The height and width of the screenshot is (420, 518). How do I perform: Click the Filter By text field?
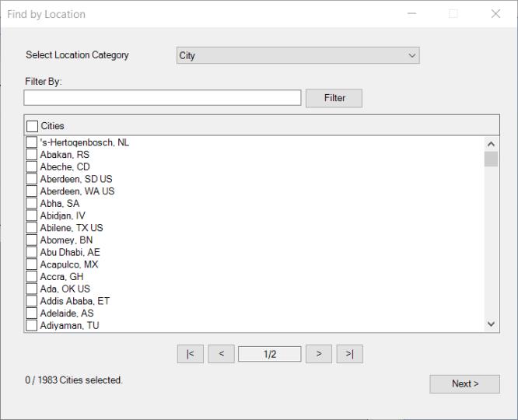click(162, 98)
